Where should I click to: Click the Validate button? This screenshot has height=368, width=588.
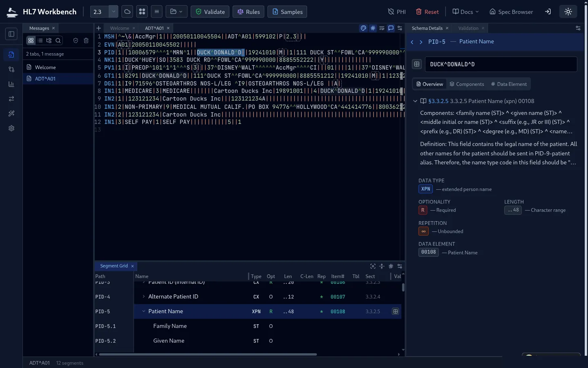(210, 11)
